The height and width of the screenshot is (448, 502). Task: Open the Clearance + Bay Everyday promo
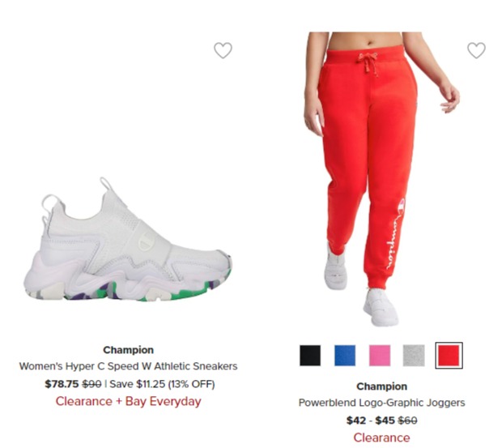tap(128, 401)
